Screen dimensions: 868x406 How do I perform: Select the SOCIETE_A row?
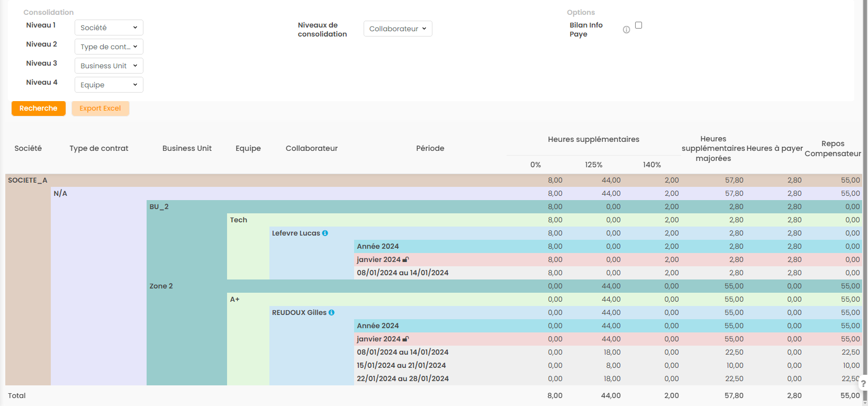pyautogui.click(x=28, y=181)
